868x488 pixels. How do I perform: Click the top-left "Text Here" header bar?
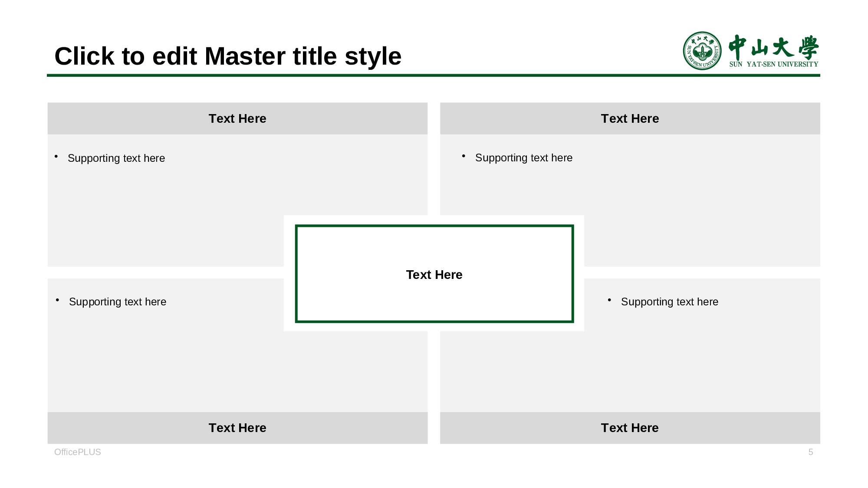237,118
